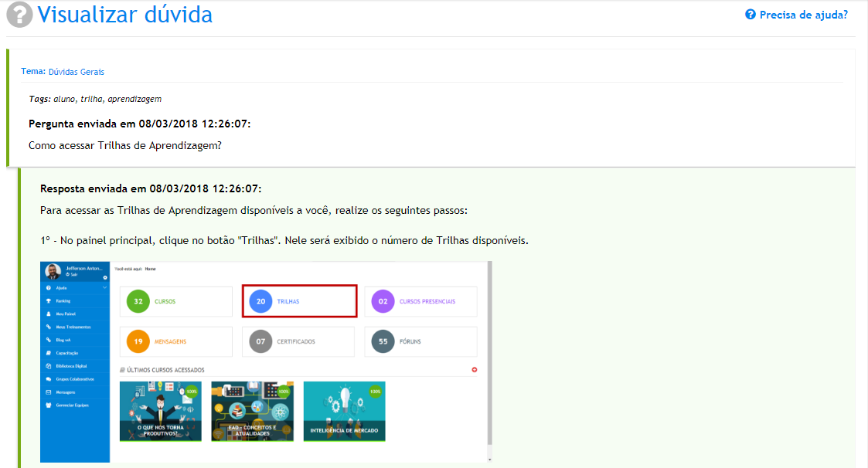The width and height of the screenshot is (868, 468).
Task: Open the Dúvidas Gerais theme link
Action: [x=76, y=72]
